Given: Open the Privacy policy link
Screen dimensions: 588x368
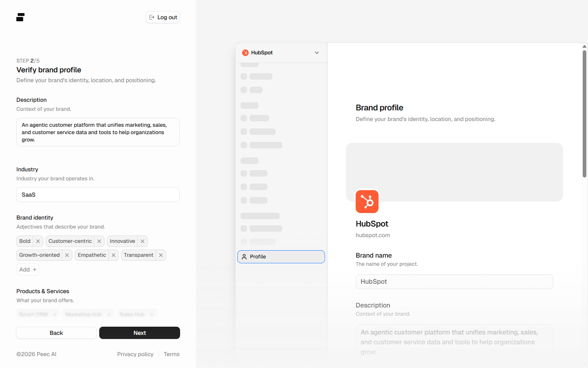Looking at the screenshot, I should point(135,354).
